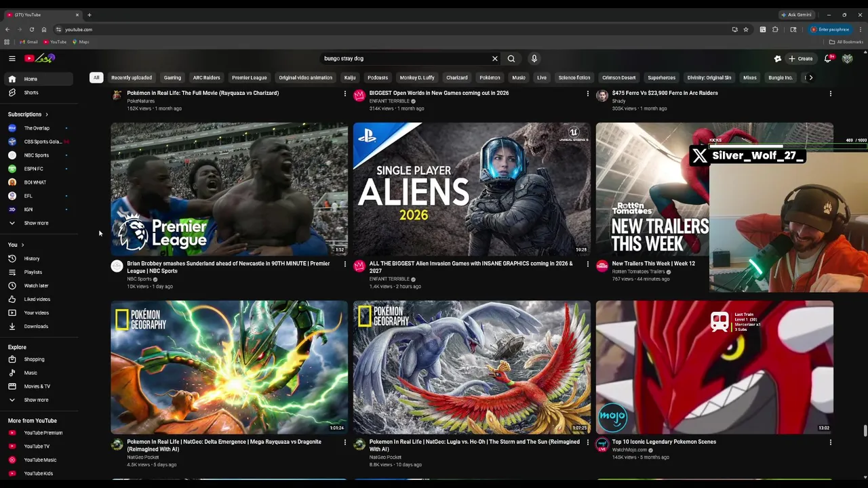The width and height of the screenshot is (868, 488).
Task: Open options menu for Top 10 Legendary Pokemon video
Action: 830,442
